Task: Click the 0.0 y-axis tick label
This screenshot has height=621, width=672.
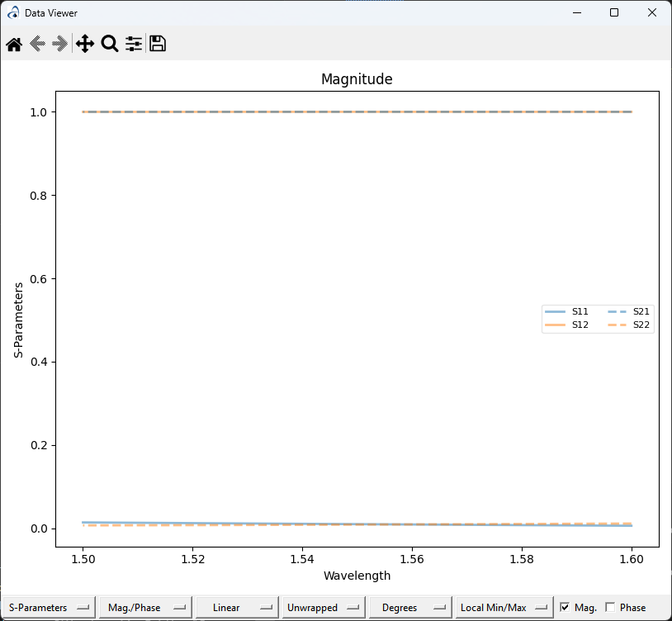Action: click(38, 529)
